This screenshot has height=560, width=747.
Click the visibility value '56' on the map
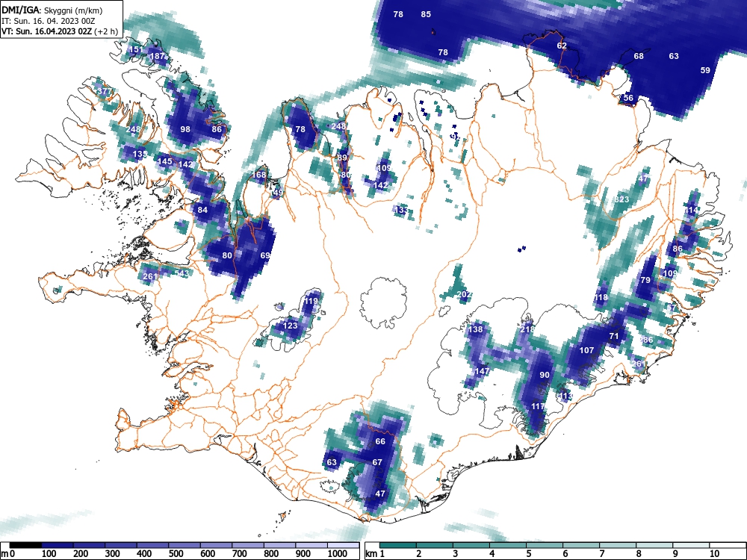tap(628, 98)
